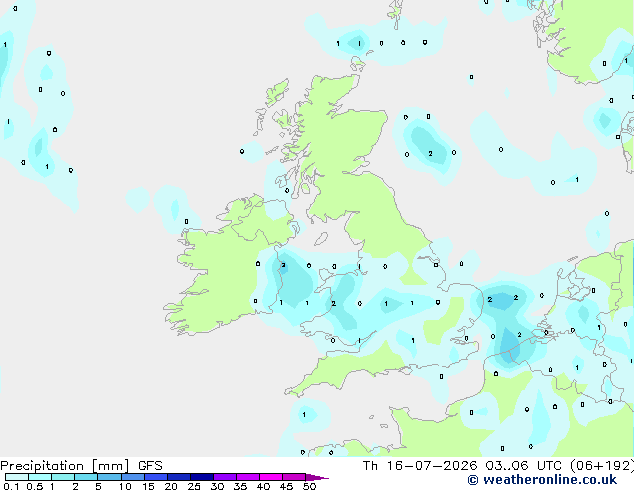
Task: Click the 'Precipitation [mm] GFS' title text
Action: tap(81, 466)
